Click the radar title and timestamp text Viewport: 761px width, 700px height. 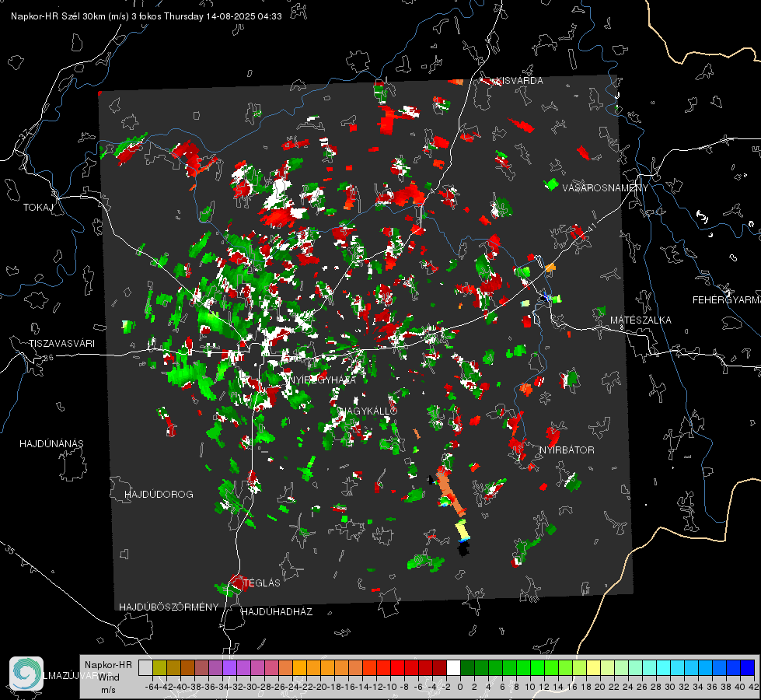click(146, 16)
